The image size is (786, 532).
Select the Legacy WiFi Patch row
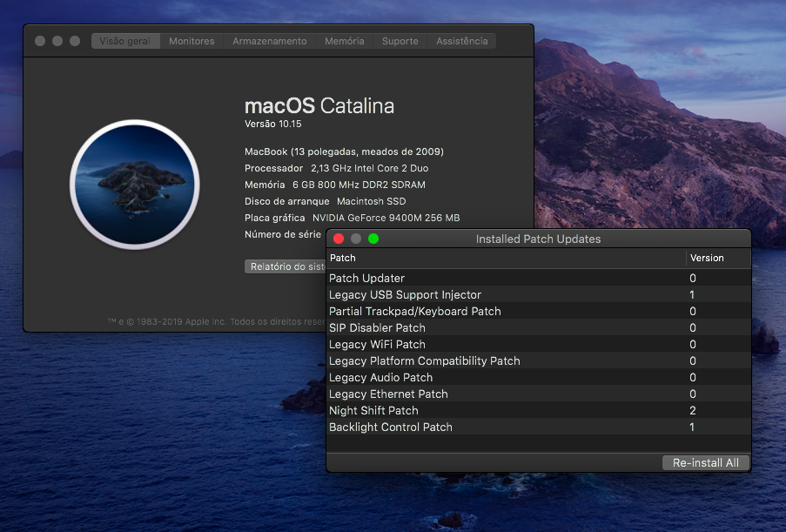pyautogui.click(x=539, y=344)
